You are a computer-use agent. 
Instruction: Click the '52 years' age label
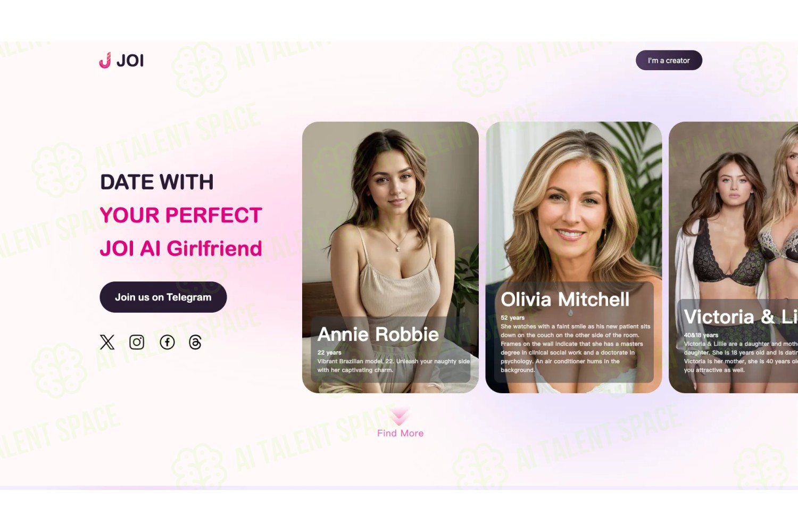point(512,318)
